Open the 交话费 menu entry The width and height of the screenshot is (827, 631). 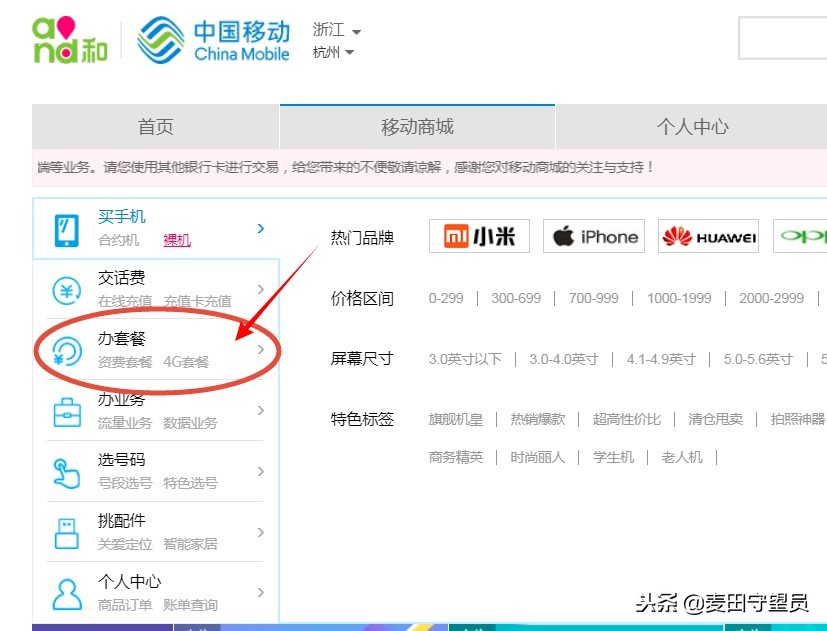tap(121, 278)
